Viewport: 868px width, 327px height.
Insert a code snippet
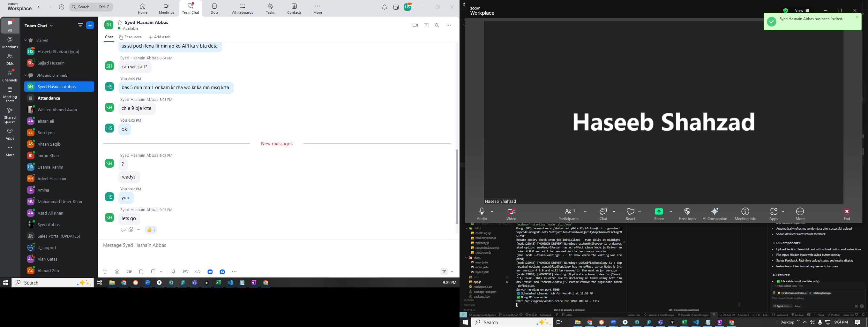(x=198, y=272)
